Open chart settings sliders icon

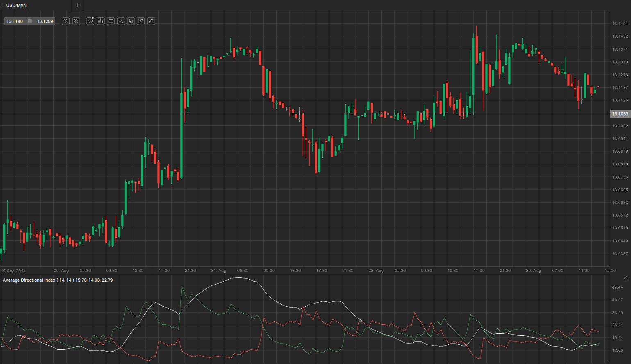click(111, 21)
